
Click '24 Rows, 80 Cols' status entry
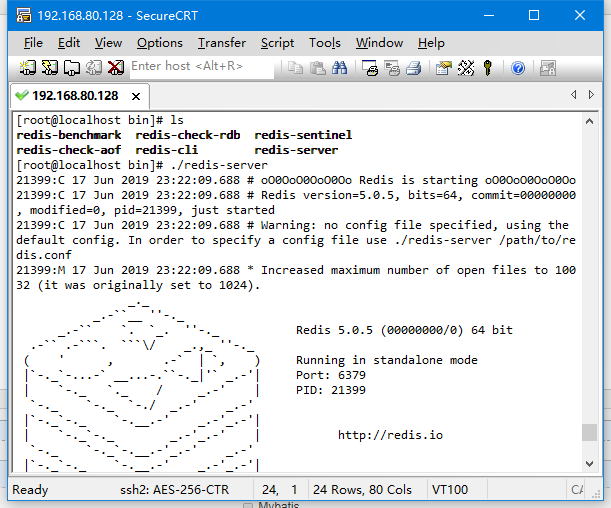[x=362, y=490]
